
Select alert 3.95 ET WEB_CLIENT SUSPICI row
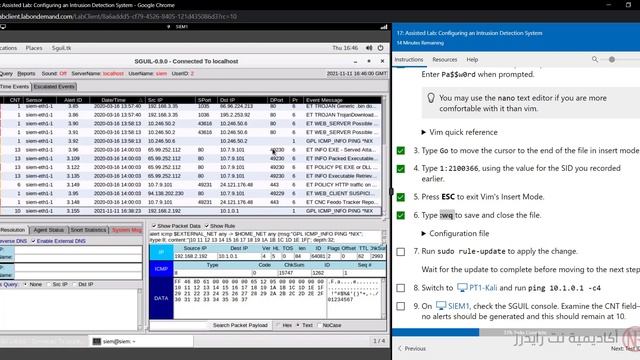tap(191, 193)
